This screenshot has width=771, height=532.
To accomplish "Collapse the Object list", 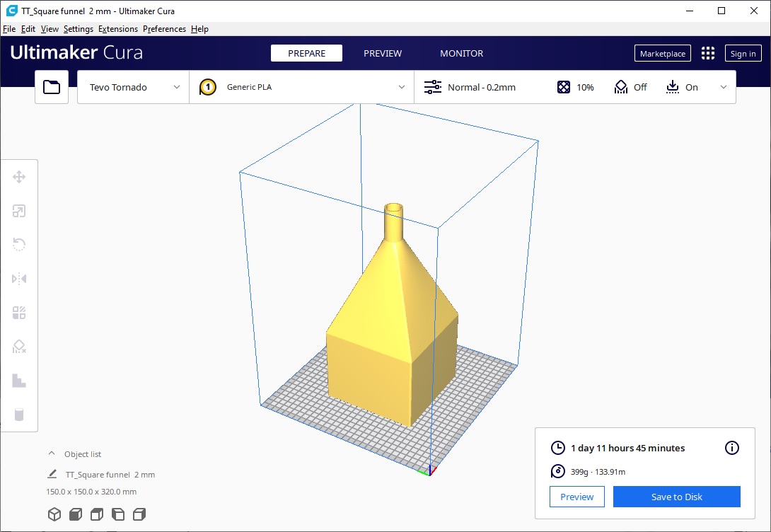I will pos(52,454).
